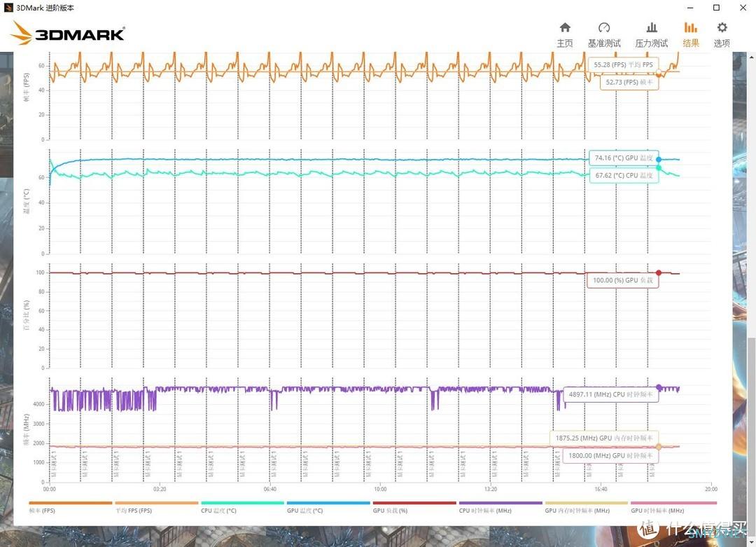The image size is (756, 547).
Task: Click the 52.73 (FPS) 帧率 tooltip
Action: [x=629, y=83]
